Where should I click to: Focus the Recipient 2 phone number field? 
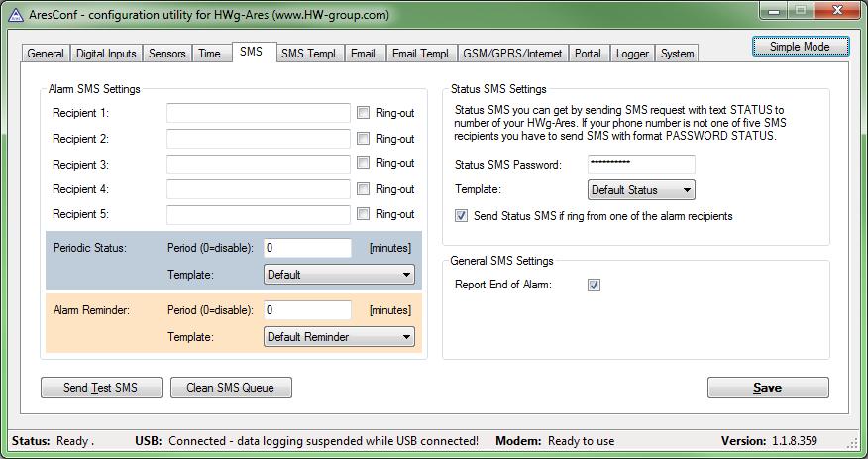click(259, 139)
